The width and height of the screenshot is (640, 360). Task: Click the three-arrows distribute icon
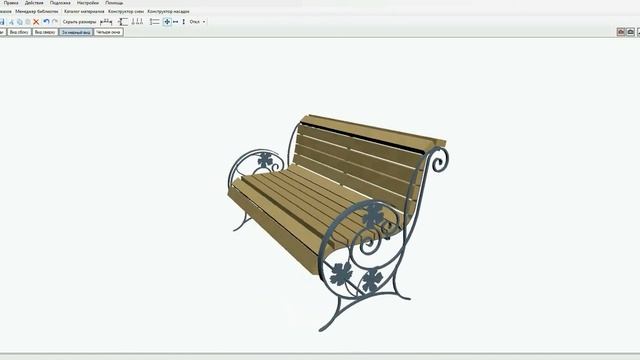pyautogui.click(x=137, y=22)
